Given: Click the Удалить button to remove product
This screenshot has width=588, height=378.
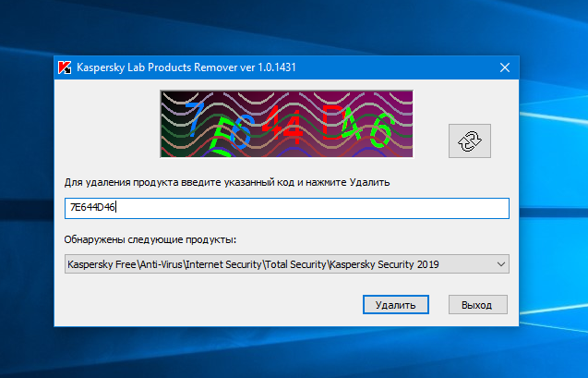Looking at the screenshot, I should (396, 305).
